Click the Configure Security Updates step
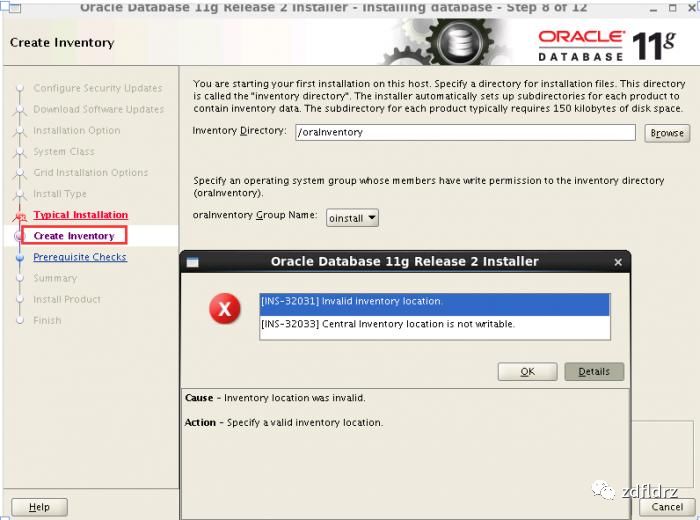The height and width of the screenshot is (520, 700). pos(98,88)
